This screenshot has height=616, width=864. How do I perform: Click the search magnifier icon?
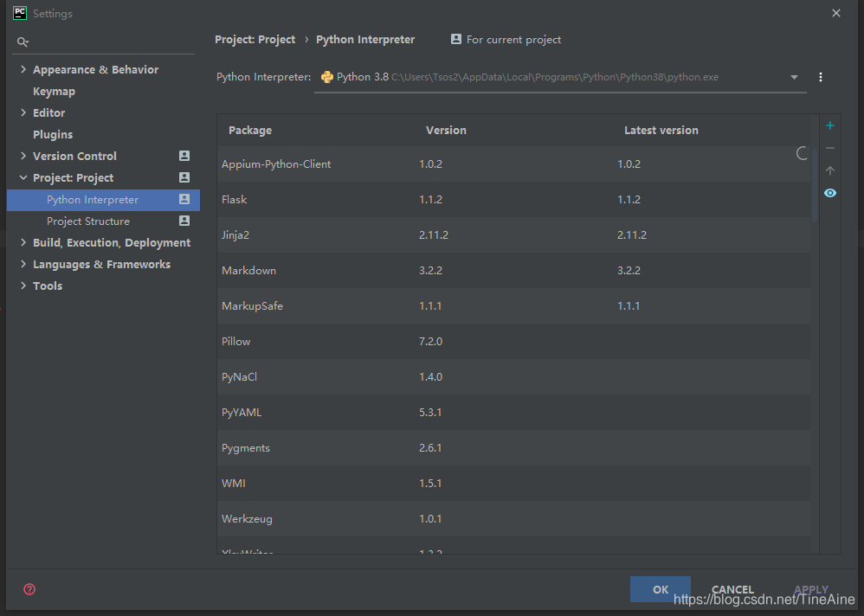pos(23,42)
